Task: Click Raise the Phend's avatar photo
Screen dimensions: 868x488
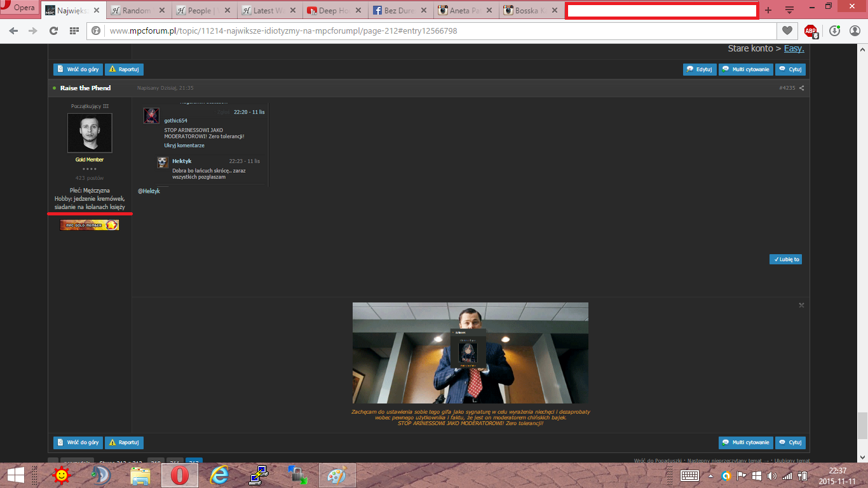Action: pos(90,133)
